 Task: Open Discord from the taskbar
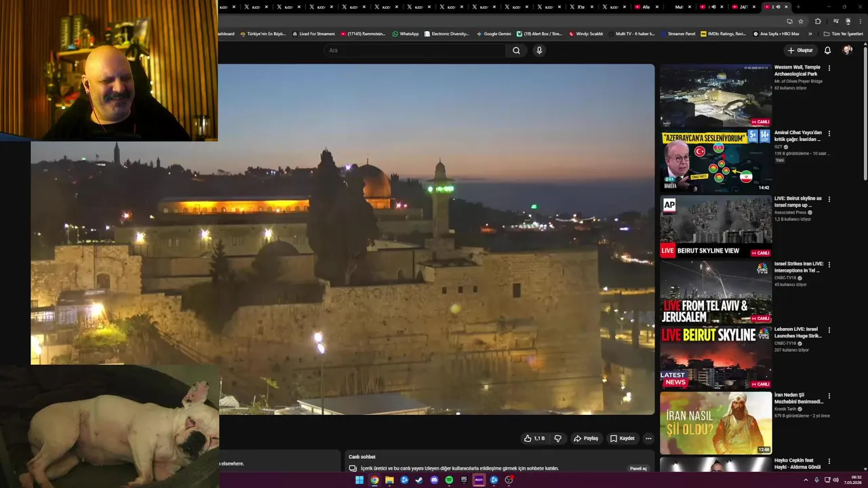[434, 480]
